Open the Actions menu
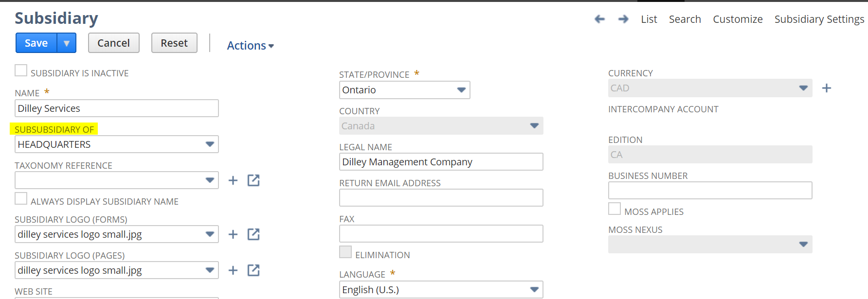 (250, 46)
